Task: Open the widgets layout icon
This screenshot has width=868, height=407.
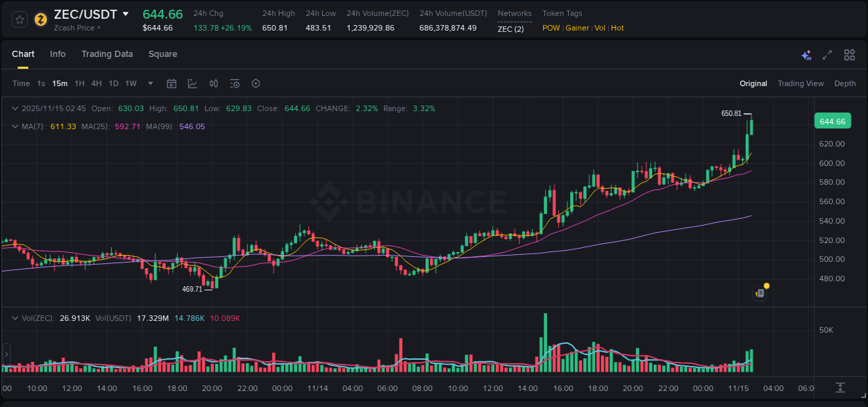Action: click(x=849, y=54)
